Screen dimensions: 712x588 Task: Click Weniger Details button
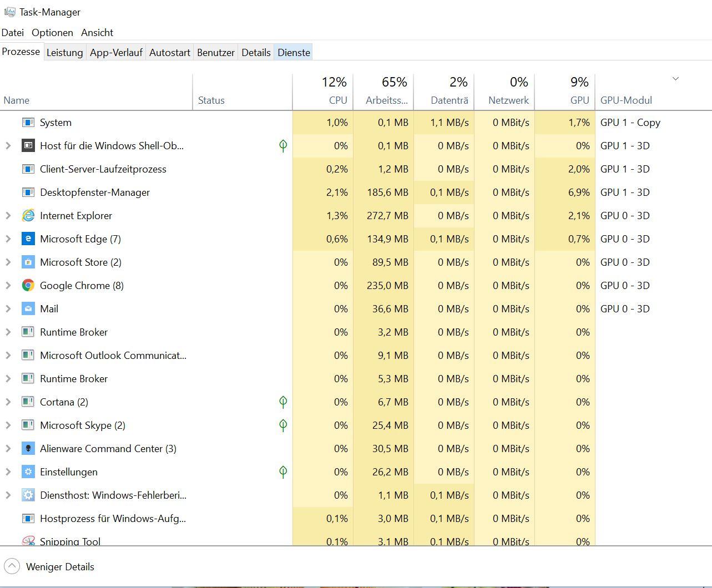coord(49,567)
